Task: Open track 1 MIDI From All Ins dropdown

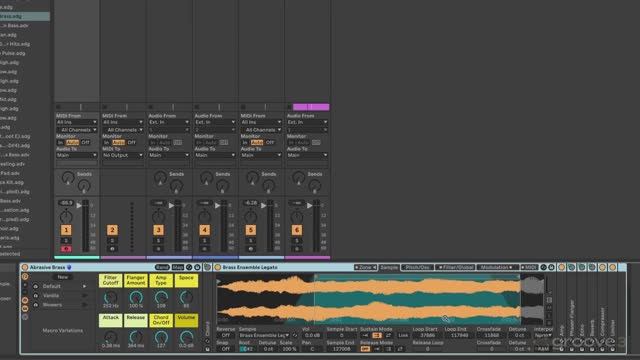Action: coord(77,122)
